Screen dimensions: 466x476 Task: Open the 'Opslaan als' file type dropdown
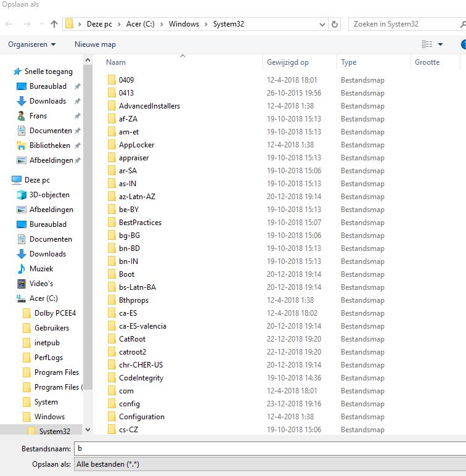click(270, 464)
